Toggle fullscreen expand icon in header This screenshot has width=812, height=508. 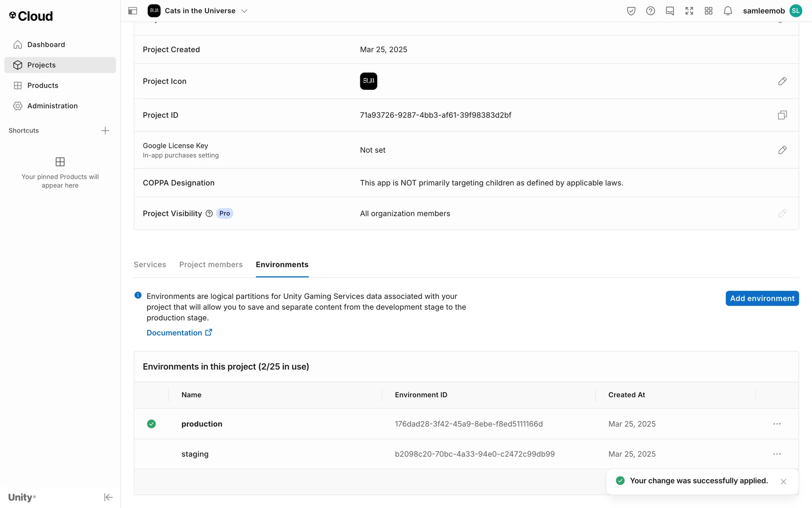689,11
